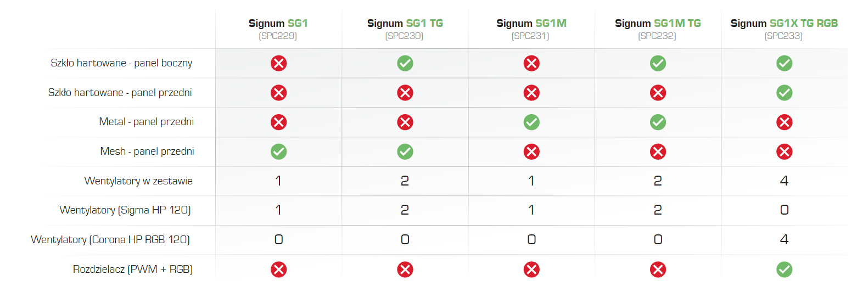Click green check for SG1M TG side glass
The height and width of the screenshot is (292, 868).
(658, 64)
